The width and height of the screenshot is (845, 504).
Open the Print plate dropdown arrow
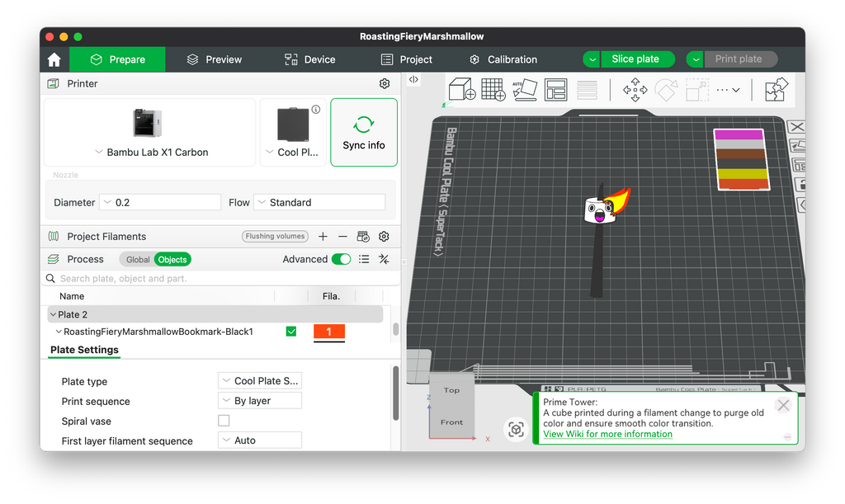(x=695, y=59)
